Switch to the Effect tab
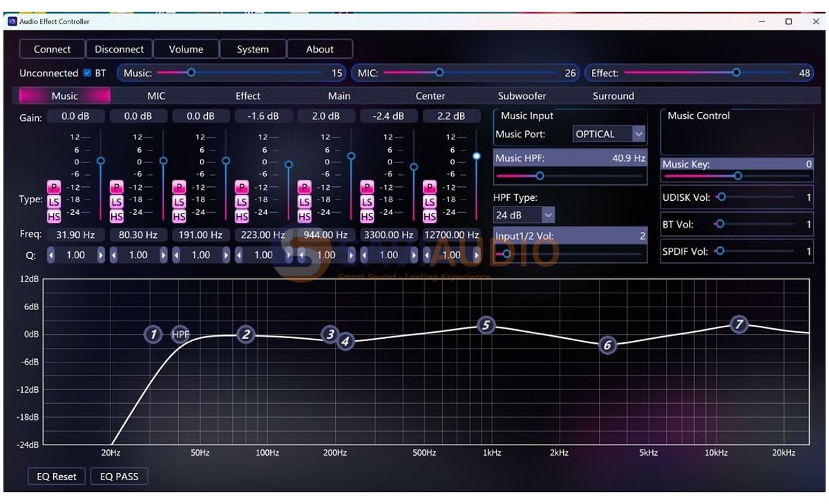Image resolution: width=829 pixels, height=504 pixels. click(x=247, y=96)
